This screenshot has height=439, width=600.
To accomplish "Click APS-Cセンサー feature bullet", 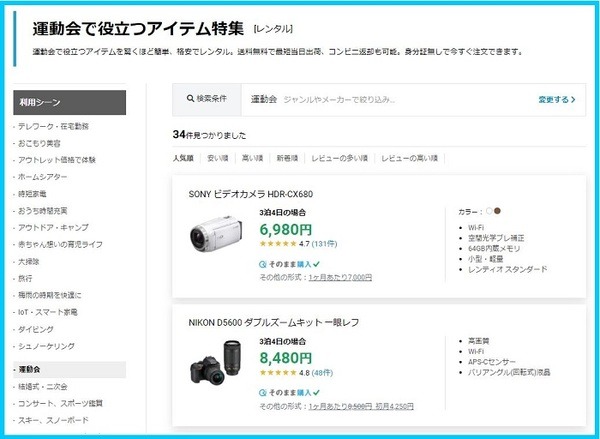I will click(492, 362).
